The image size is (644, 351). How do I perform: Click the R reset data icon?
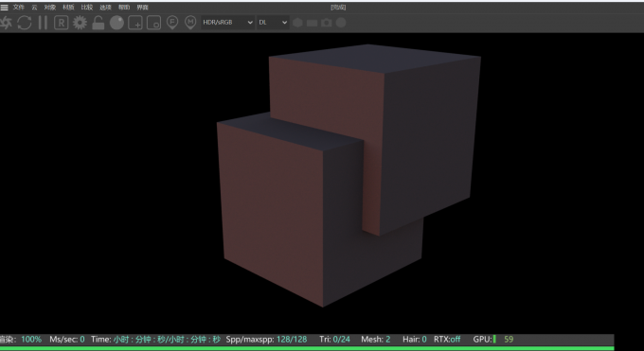62,23
